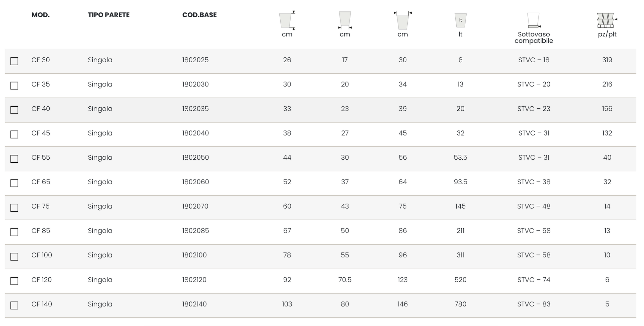Image resolution: width=644 pixels, height=326 pixels.
Task: Click the STVC – 48 compatible saucer
Action: (x=533, y=206)
